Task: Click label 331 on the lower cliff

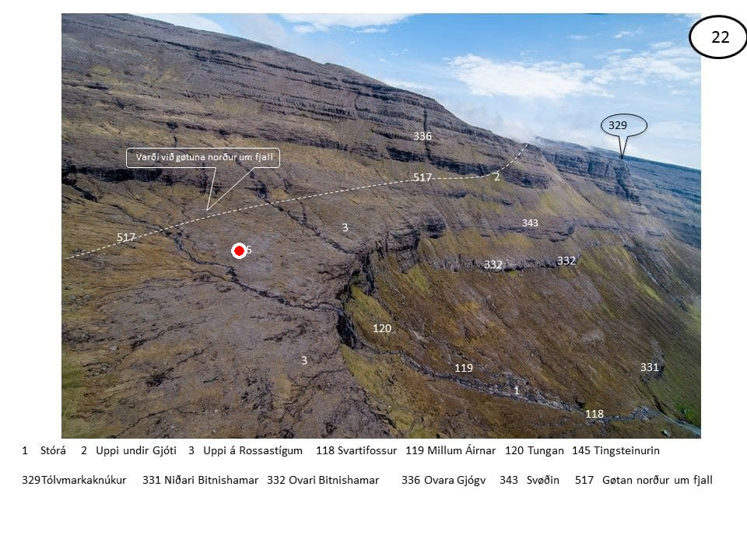Action: pyautogui.click(x=649, y=367)
